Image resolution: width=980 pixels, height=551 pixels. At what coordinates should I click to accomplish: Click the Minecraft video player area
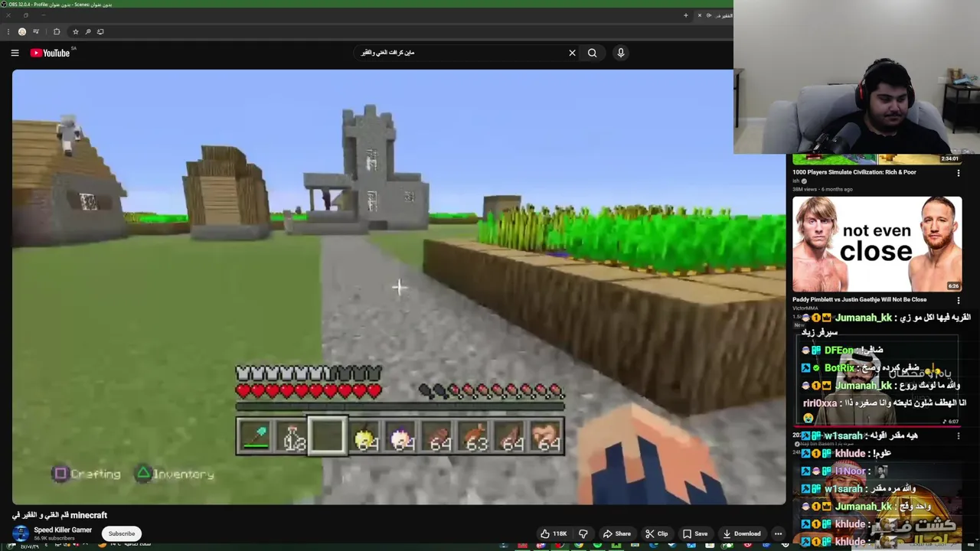[x=399, y=287]
